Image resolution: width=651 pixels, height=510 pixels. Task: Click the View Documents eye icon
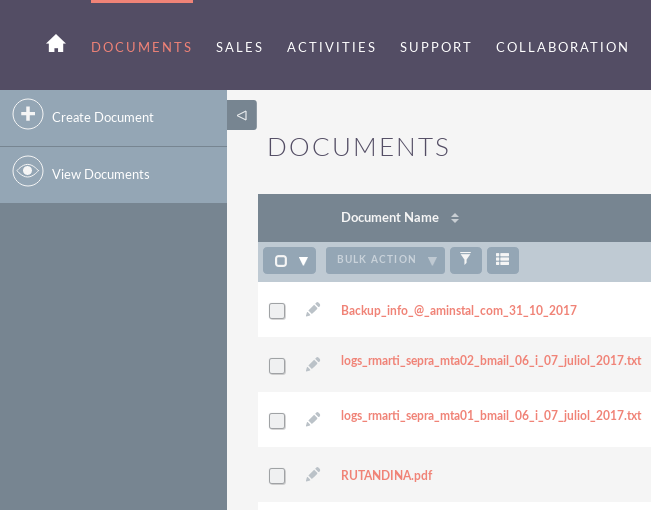click(x=28, y=171)
